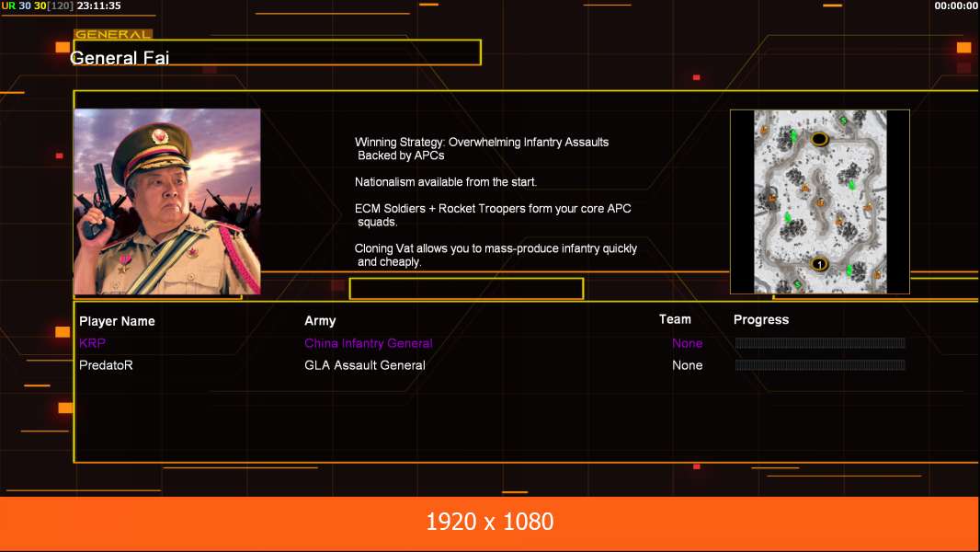980x552 pixels.
Task: Click the Progress column header
Action: pyautogui.click(x=760, y=320)
